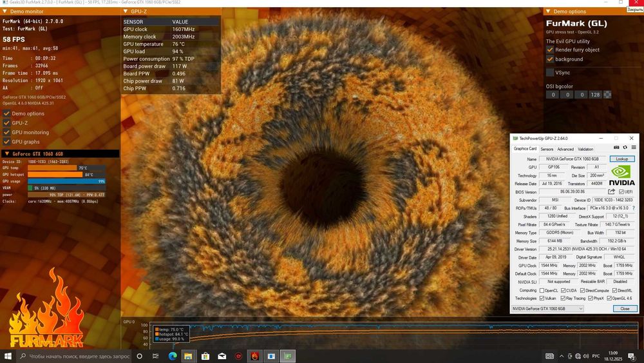
Task: Open Microsoft Store from taskbar
Action: tap(205, 356)
